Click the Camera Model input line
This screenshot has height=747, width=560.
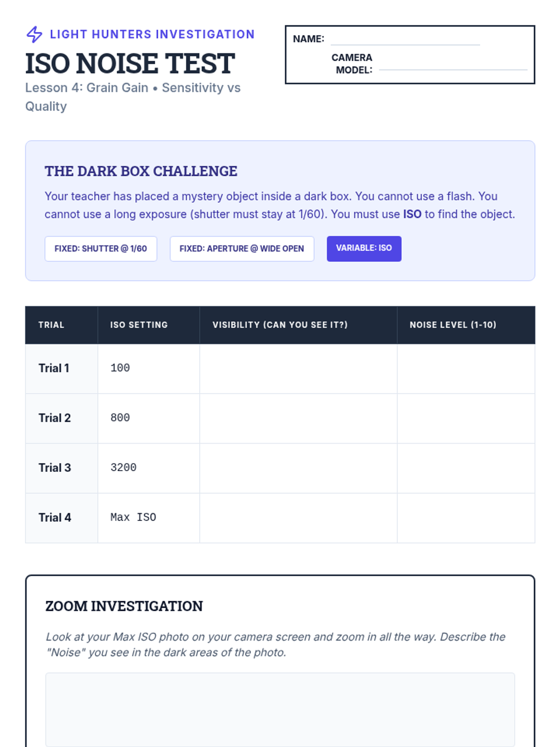(453, 65)
